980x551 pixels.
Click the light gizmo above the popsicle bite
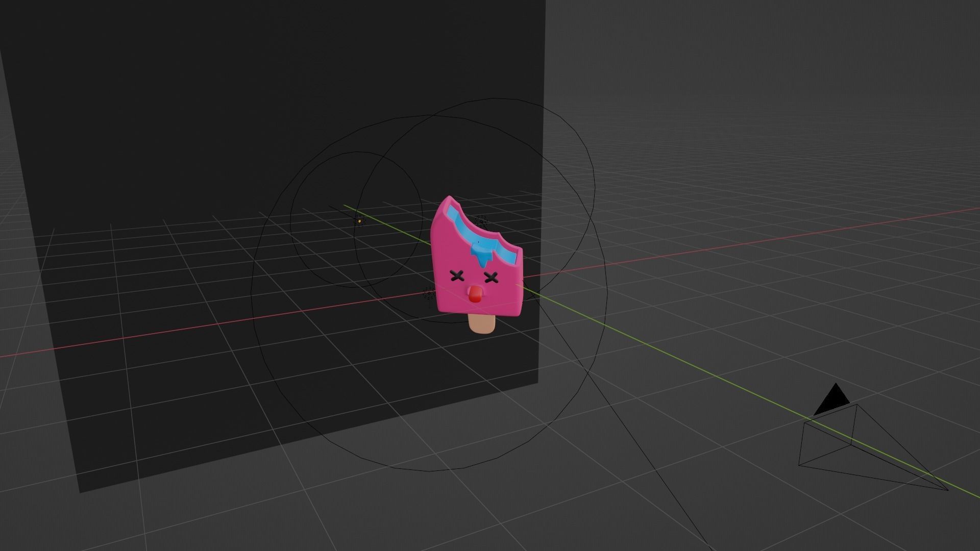coord(481,222)
